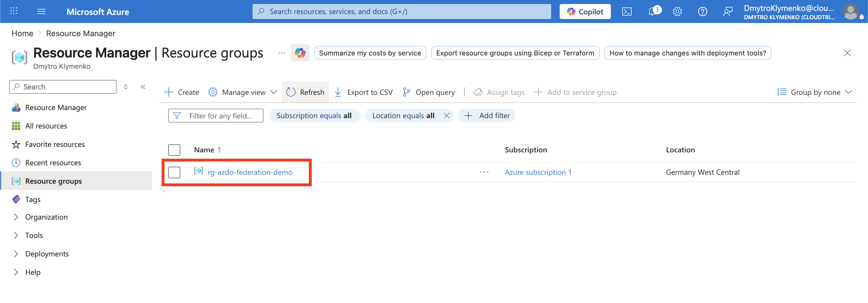This screenshot has width=868, height=303.
Task: Click the Germany West Central cell
Action: pyautogui.click(x=703, y=172)
